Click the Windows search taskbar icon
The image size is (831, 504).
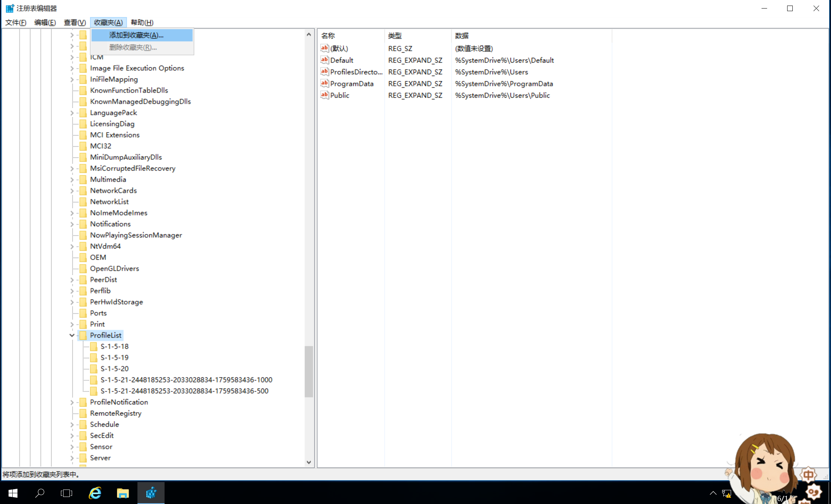[40, 493]
